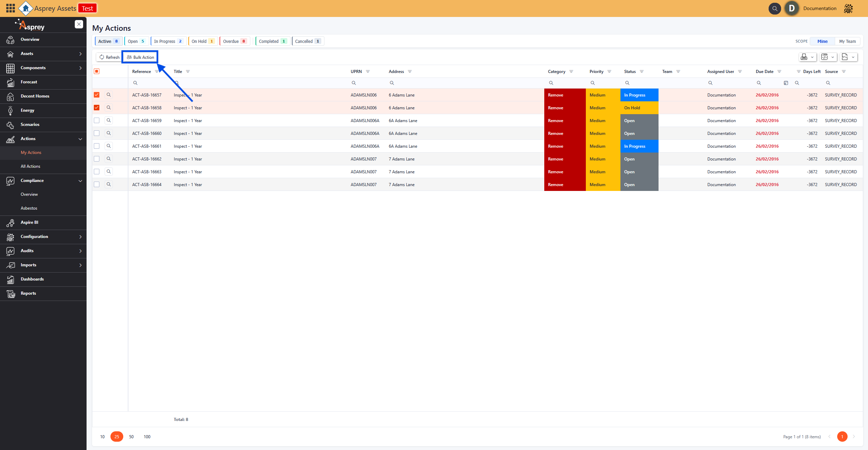This screenshot has width=868, height=450.
Task: Click the global search icon in header
Action: (775, 8)
